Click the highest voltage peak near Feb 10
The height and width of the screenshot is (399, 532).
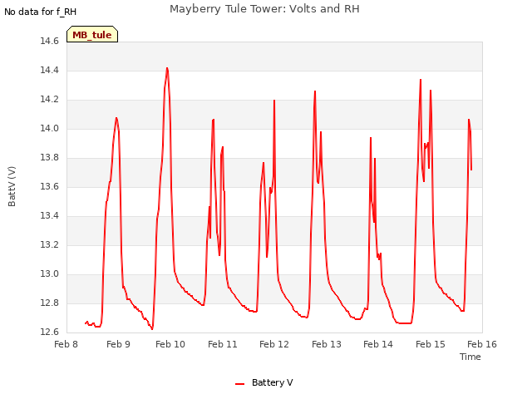(x=167, y=68)
